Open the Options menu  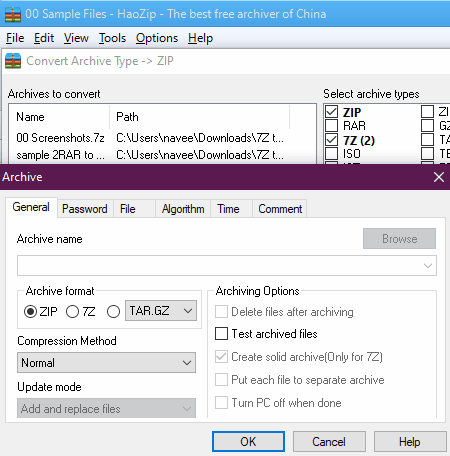157,38
